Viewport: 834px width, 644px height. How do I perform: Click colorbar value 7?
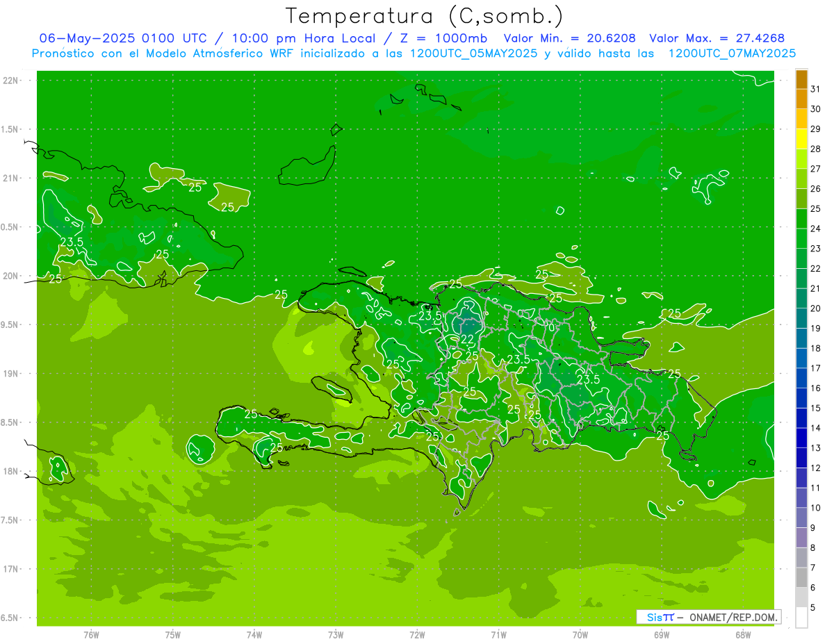[813, 568]
